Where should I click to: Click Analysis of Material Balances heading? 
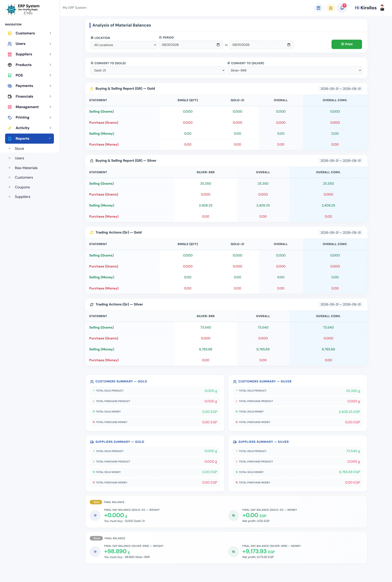pyautogui.click(x=122, y=25)
